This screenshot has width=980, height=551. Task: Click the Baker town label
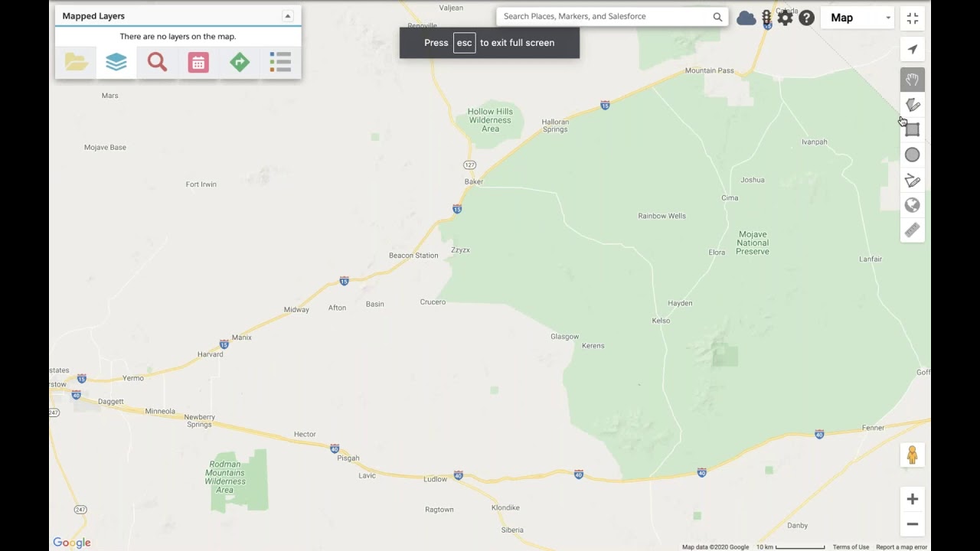point(474,181)
